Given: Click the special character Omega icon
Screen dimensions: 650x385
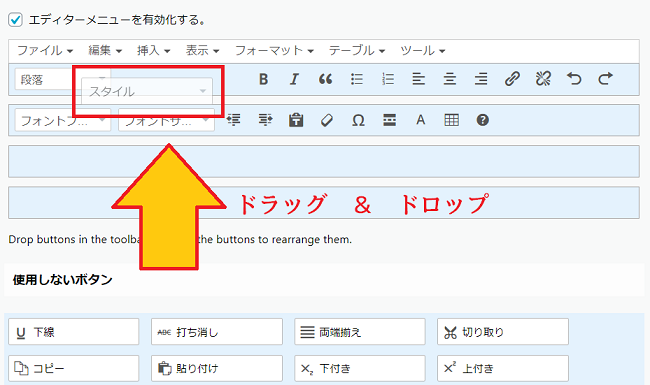Looking at the screenshot, I should click(x=358, y=120).
